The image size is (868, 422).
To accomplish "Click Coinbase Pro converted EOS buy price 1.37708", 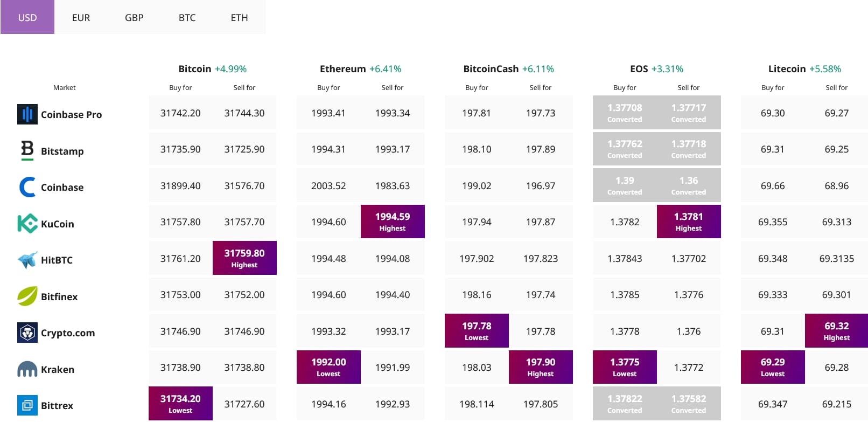I will pyautogui.click(x=625, y=112).
